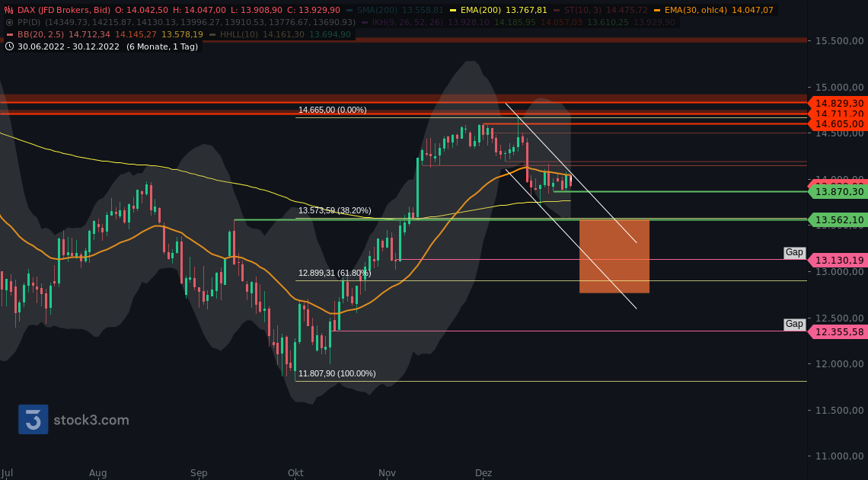Click the Sep label on the time axis

[199, 473]
